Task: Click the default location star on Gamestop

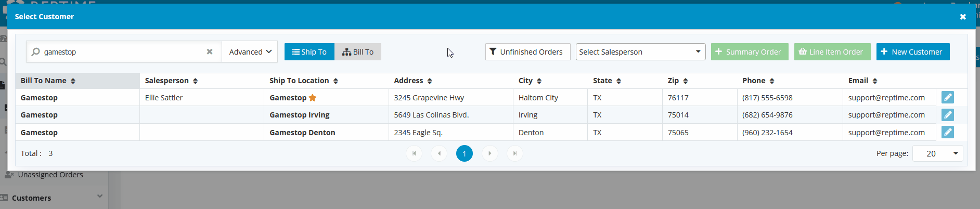Action: coord(313,97)
